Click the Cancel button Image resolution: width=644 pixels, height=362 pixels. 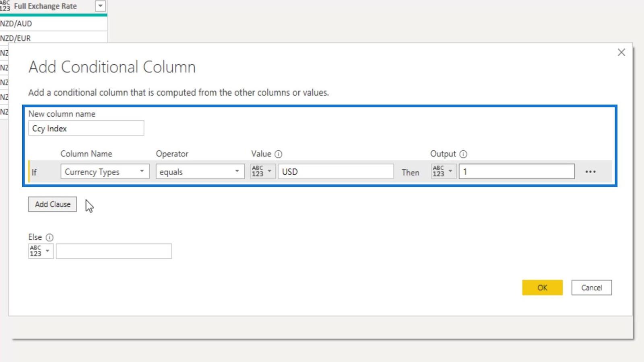(591, 288)
